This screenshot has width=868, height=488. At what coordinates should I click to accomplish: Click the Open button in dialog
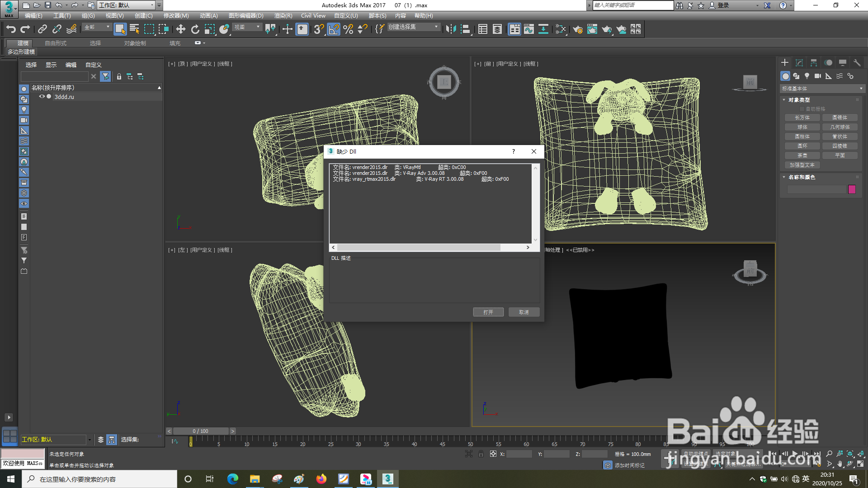click(488, 312)
